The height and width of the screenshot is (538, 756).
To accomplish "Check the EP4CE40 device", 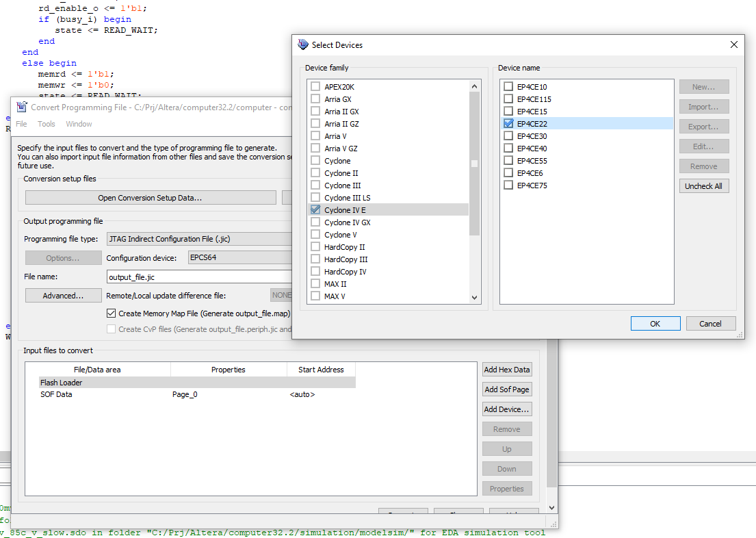I will pyautogui.click(x=508, y=148).
